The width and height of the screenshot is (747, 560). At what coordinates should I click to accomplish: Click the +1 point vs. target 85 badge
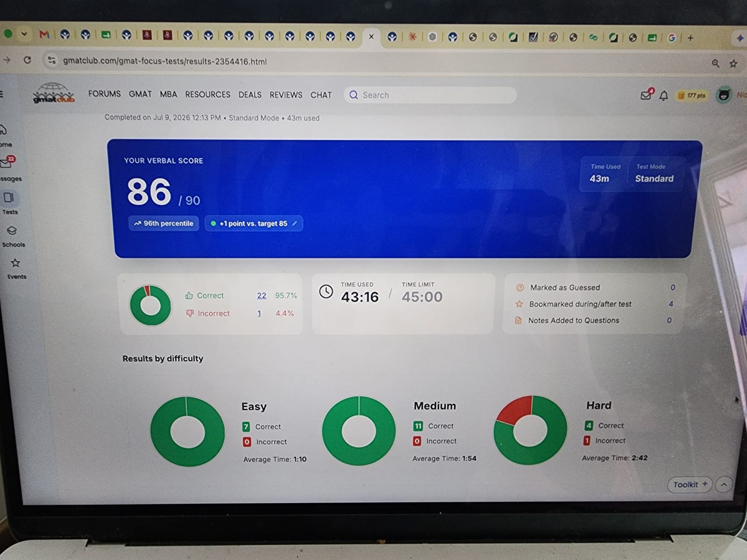tap(254, 224)
